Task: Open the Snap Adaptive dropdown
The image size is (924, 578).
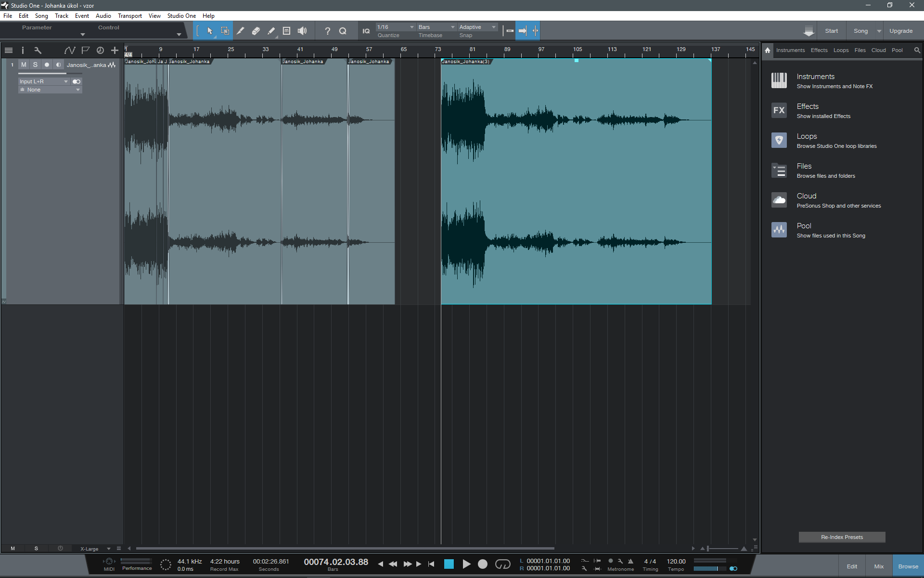Action: coord(477,27)
